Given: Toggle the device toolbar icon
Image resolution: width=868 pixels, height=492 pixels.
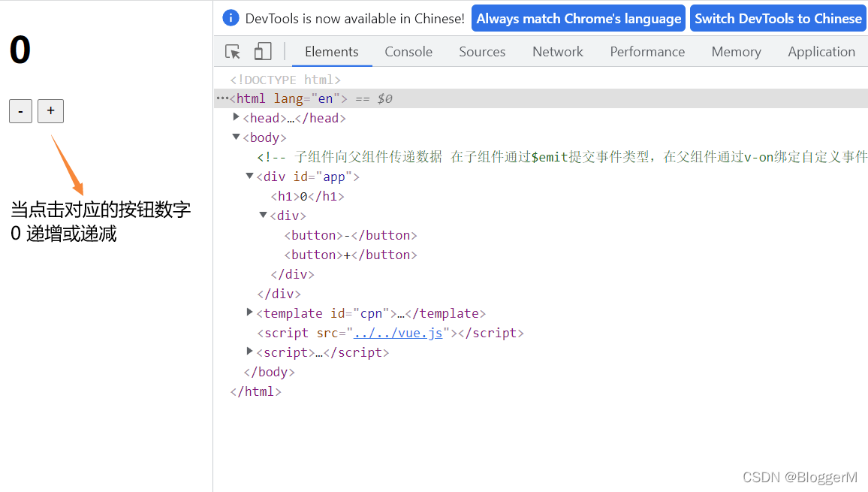Looking at the screenshot, I should click(x=262, y=52).
